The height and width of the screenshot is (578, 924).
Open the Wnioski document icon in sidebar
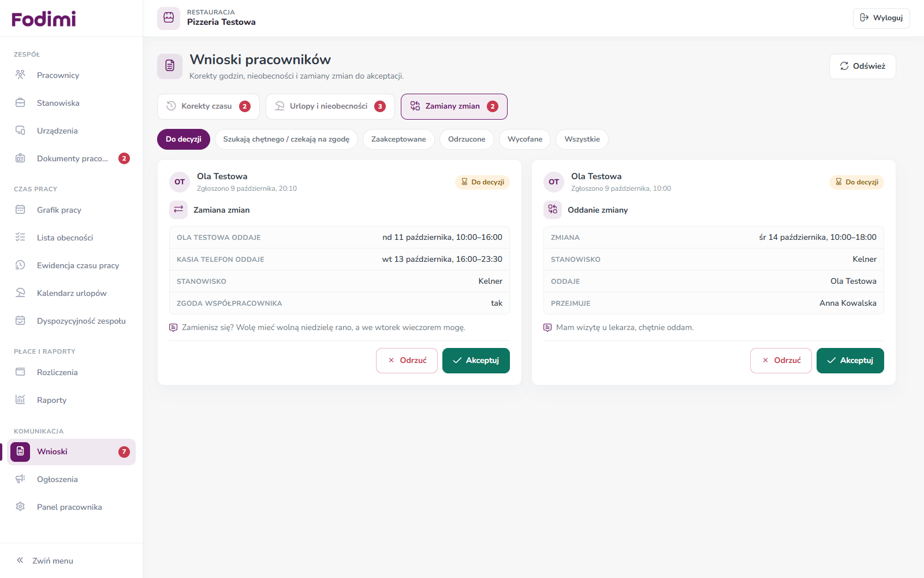[x=20, y=451]
